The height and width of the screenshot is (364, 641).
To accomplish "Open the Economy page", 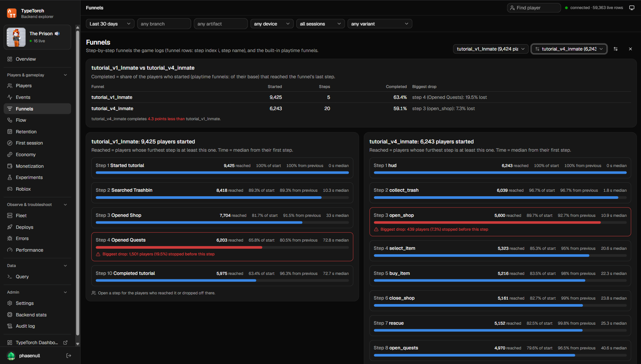I will click(37, 155).
